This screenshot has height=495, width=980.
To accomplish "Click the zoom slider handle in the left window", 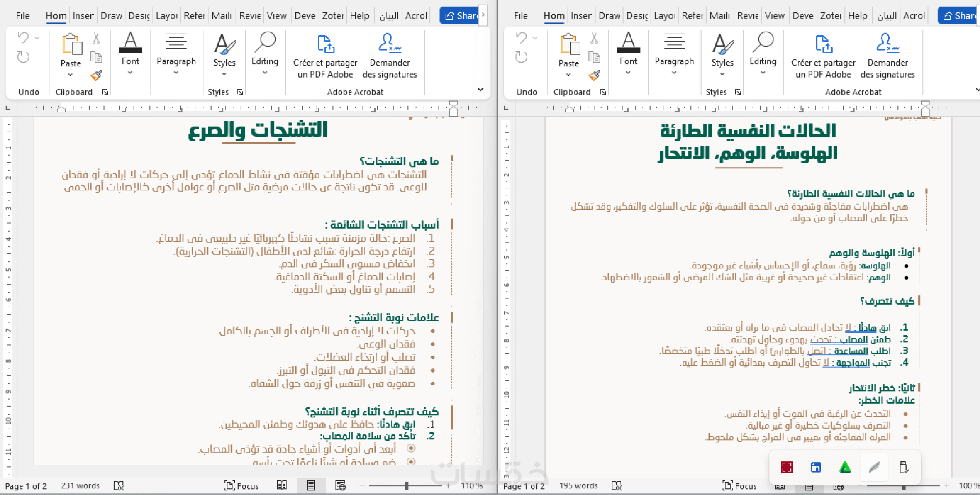I will [406, 486].
